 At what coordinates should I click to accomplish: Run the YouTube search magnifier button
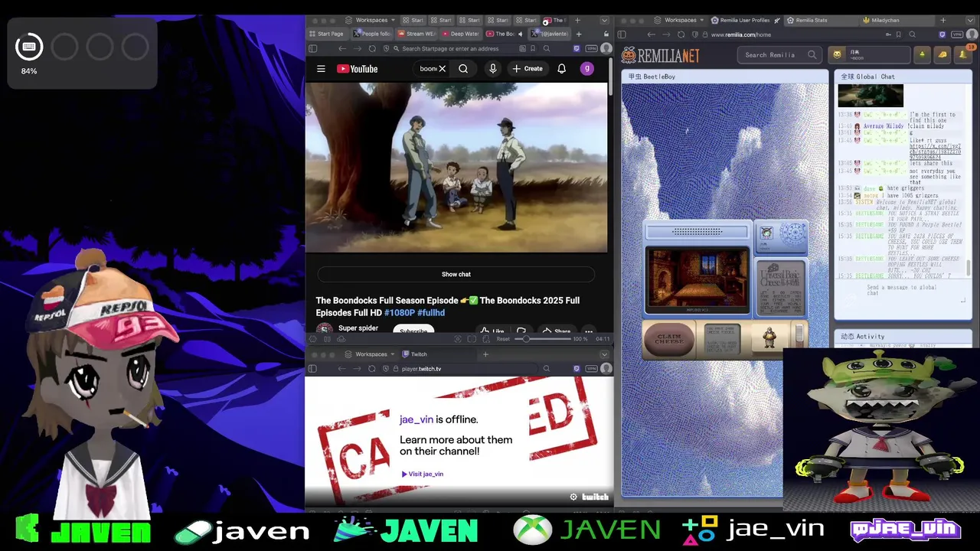coord(463,69)
